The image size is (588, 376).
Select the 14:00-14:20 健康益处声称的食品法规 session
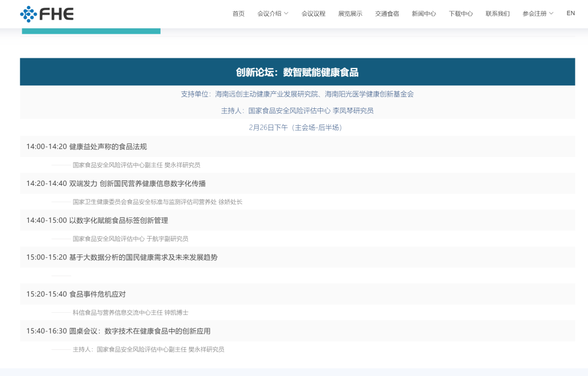(87, 147)
